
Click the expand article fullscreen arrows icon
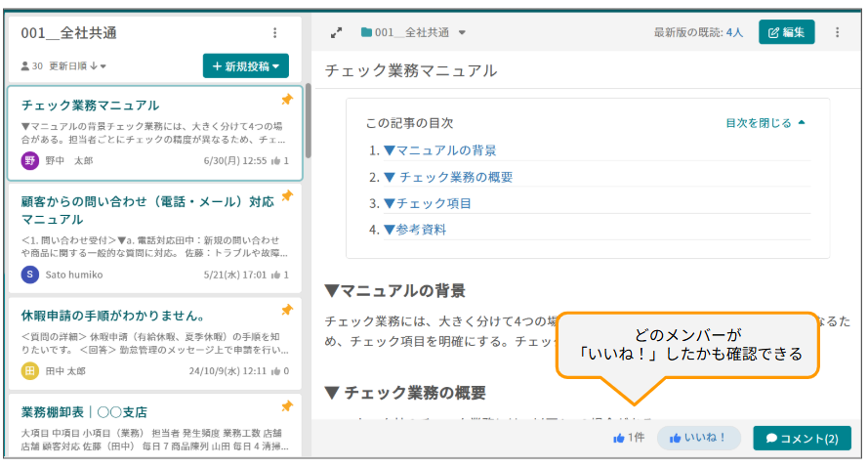(336, 32)
